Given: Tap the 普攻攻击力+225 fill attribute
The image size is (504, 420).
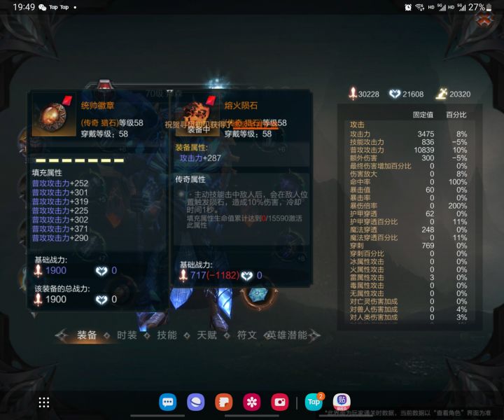Looking at the screenshot, I should pos(60,211).
